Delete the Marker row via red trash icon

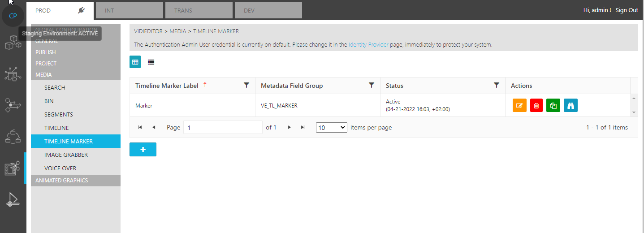[536, 106]
